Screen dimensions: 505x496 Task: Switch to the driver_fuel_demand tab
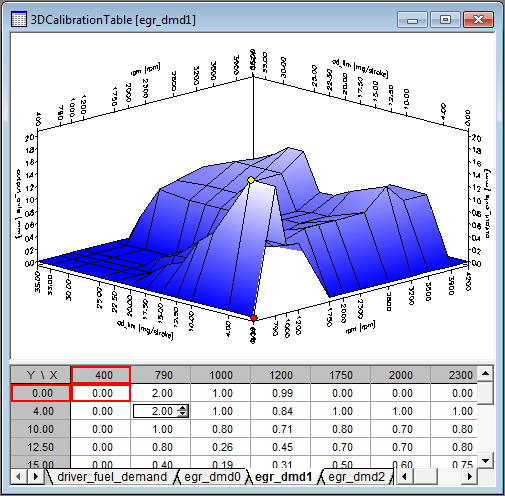tap(112, 477)
